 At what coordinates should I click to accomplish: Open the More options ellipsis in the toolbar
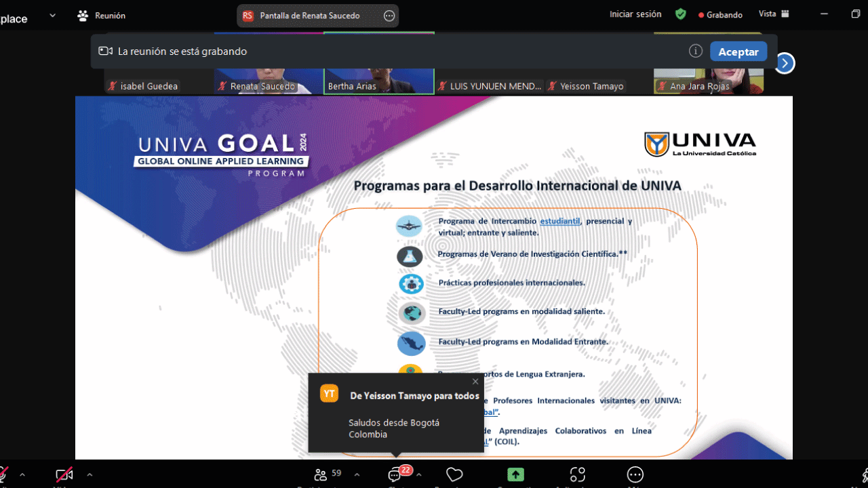coord(635,474)
